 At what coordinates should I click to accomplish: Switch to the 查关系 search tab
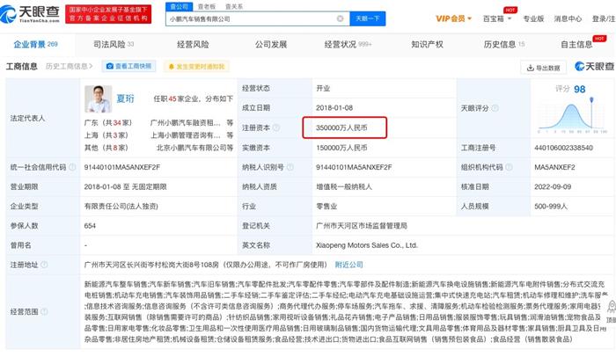234,7
